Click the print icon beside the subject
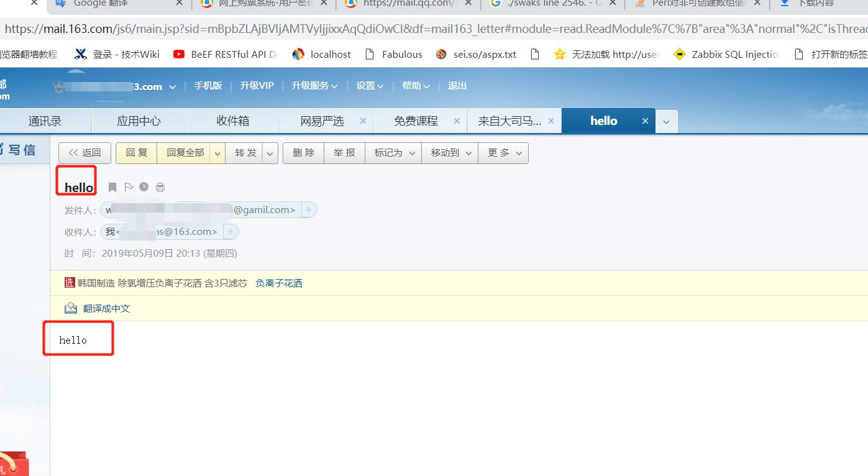The height and width of the screenshot is (476, 868). point(160,187)
